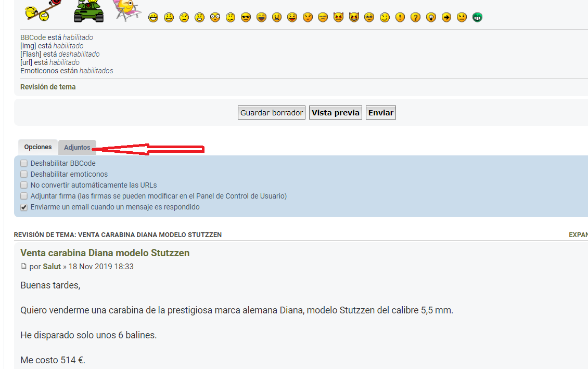The width and height of the screenshot is (588, 369).
Task: Insert the light bulb idea emoticon
Action: coord(431,18)
